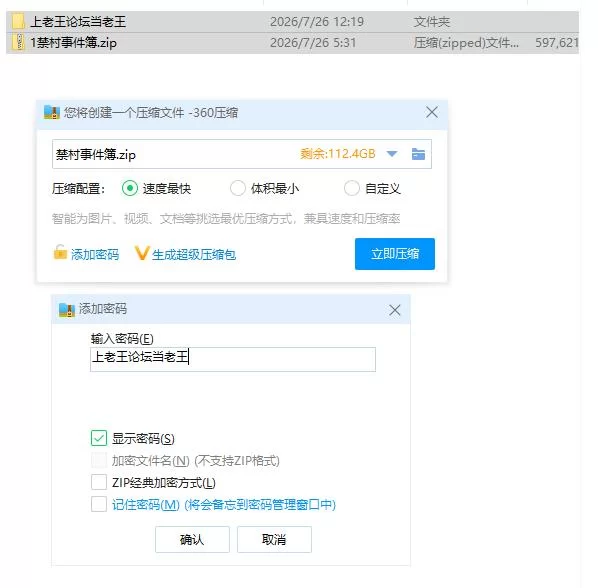Close the 您将创建一个压缩文件 dialog
Screen dimensions: 598x588
click(432, 112)
